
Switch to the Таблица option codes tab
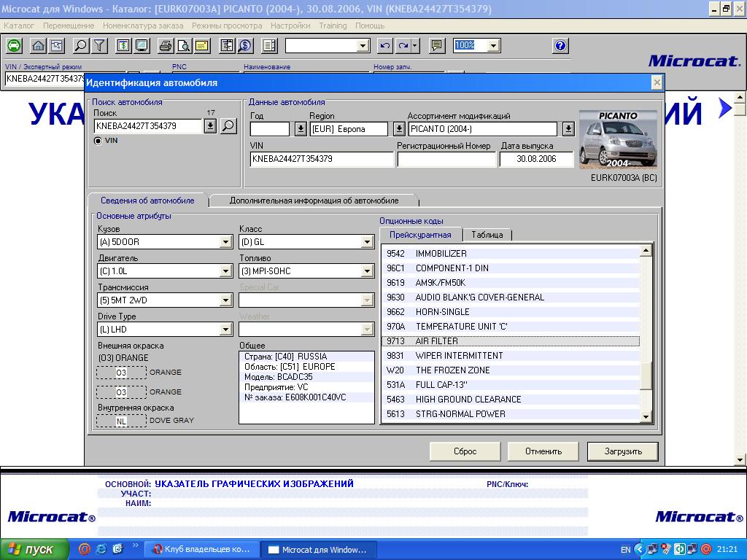[x=487, y=235]
